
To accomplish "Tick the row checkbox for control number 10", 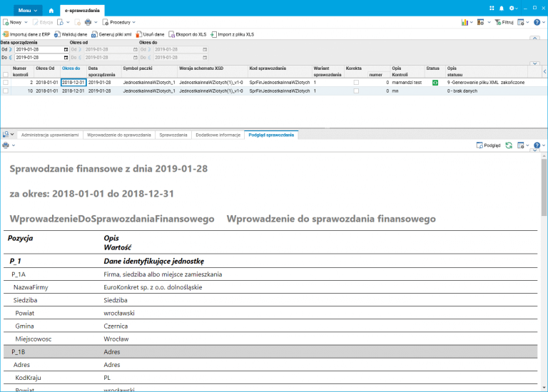I will coord(6,91).
